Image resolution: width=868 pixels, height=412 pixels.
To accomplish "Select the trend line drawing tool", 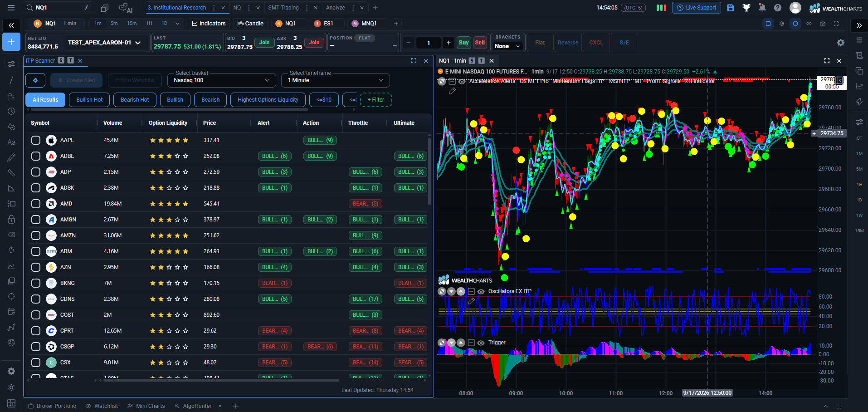I will pyautogui.click(x=11, y=80).
